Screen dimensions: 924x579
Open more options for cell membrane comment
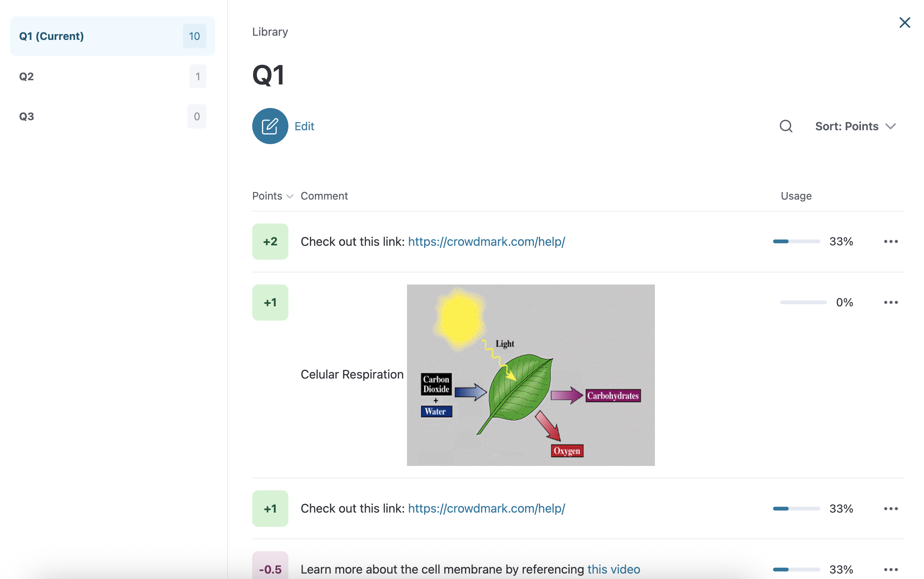(x=891, y=569)
